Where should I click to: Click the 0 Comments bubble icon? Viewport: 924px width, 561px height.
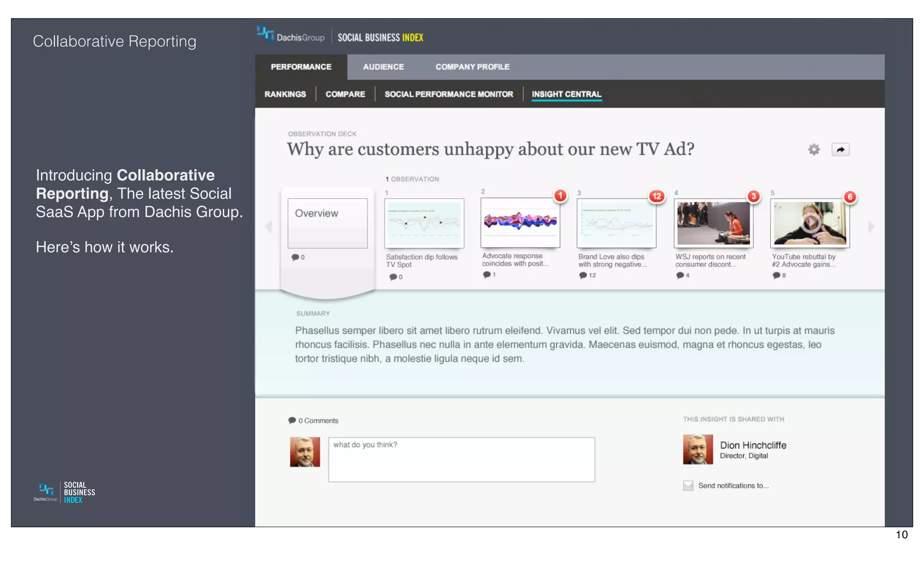[x=292, y=420]
